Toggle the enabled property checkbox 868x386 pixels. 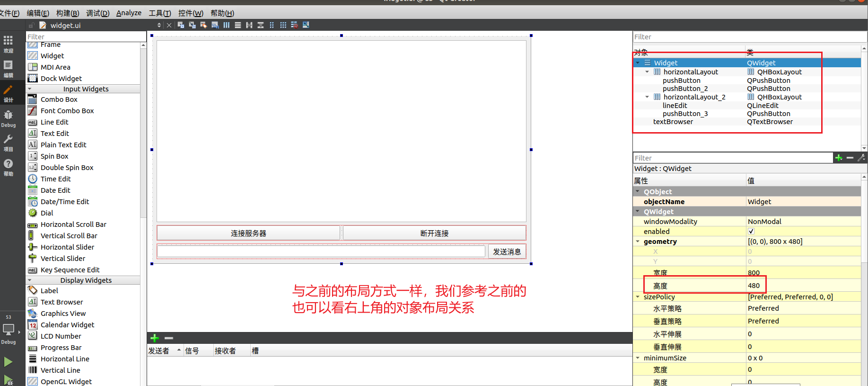tap(751, 231)
